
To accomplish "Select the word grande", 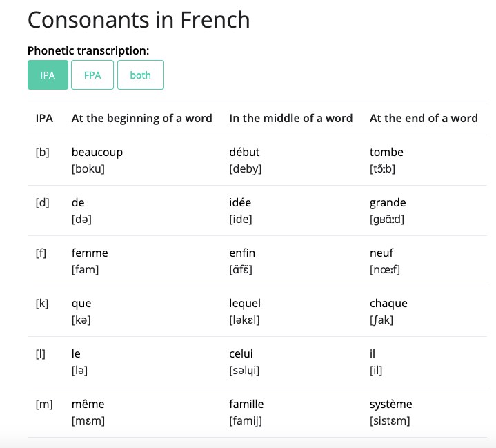I will [x=388, y=203].
